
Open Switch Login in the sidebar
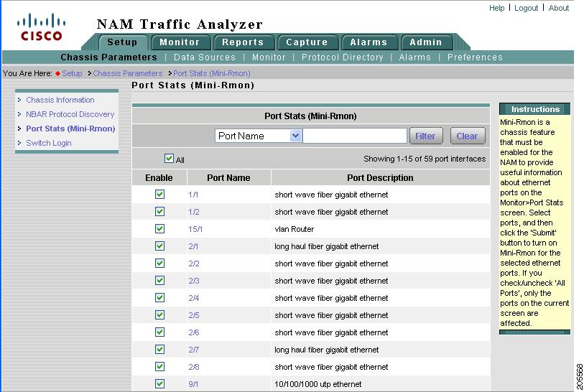48,143
